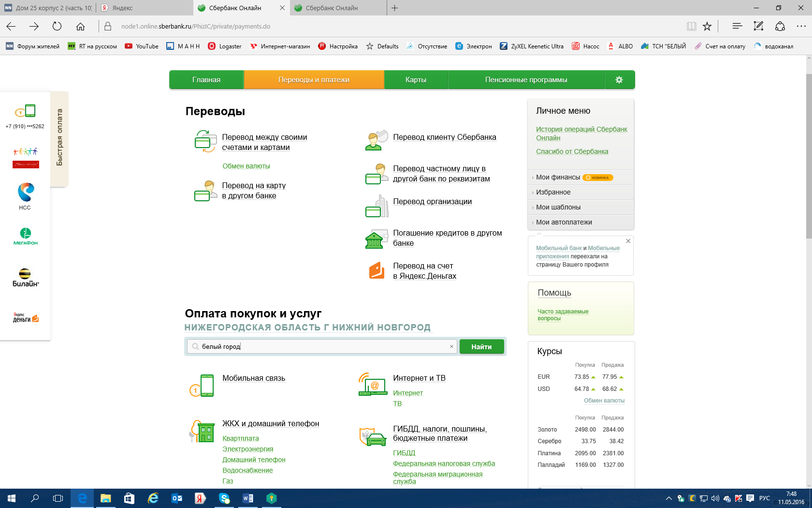This screenshot has width=812, height=508.
Task: Click the Internet and TV laptop icon
Action: 373,384
